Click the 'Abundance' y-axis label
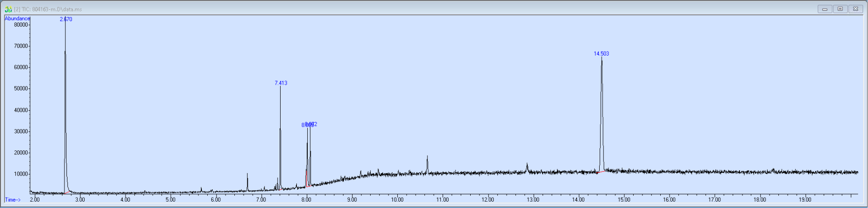The height and width of the screenshot is (208, 868). [x=17, y=19]
